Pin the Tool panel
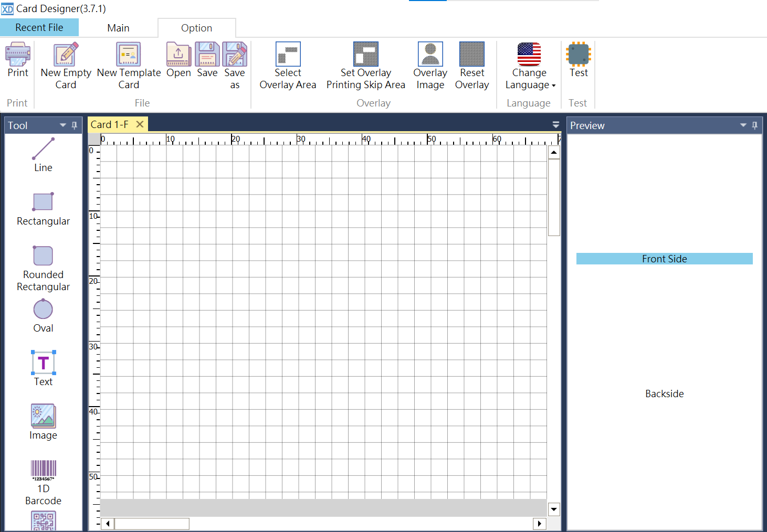 [75, 125]
